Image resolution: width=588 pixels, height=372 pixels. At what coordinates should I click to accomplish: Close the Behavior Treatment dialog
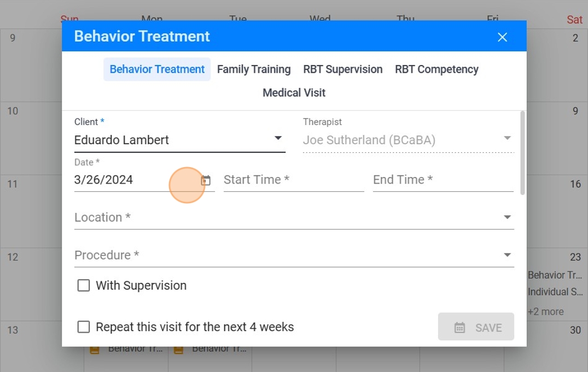pos(502,37)
